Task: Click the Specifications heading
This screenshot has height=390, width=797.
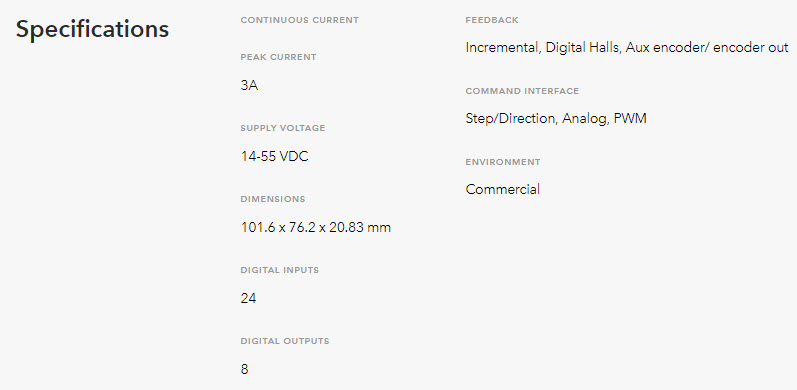Action: point(92,29)
